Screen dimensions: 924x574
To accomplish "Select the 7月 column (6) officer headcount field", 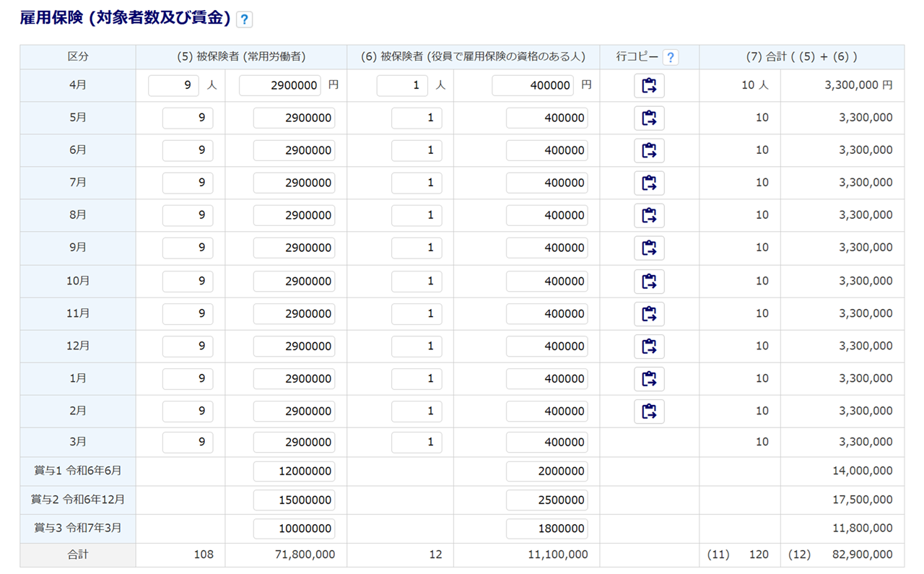I will (417, 183).
